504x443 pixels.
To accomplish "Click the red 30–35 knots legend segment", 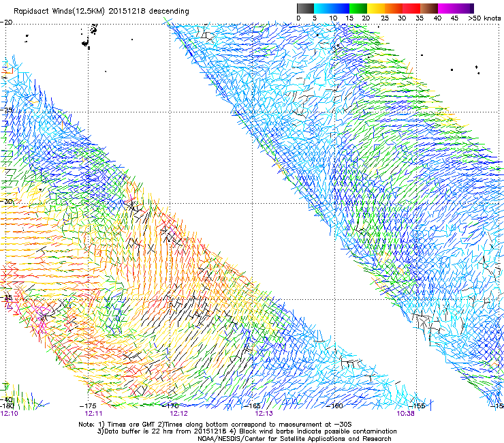I will 411,8.
